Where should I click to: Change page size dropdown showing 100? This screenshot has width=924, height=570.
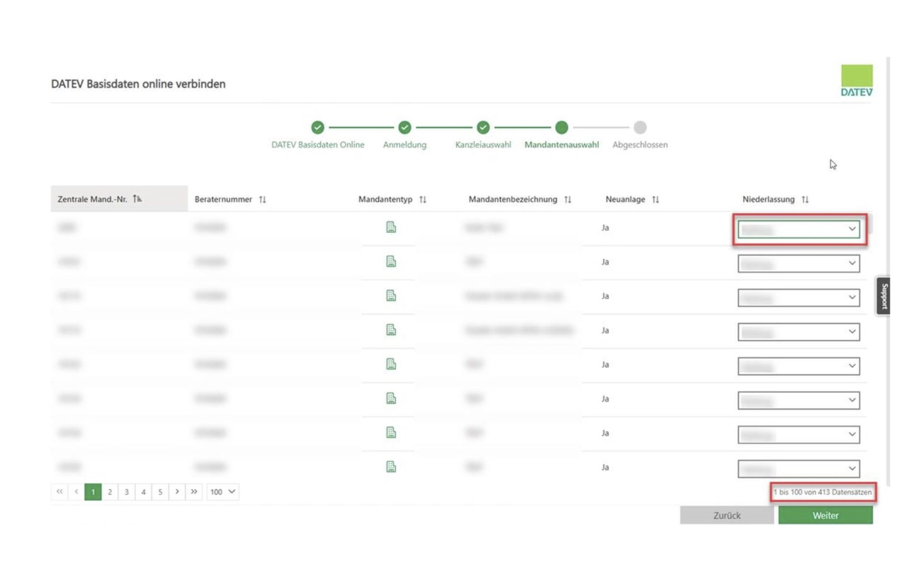tap(223, 491)
